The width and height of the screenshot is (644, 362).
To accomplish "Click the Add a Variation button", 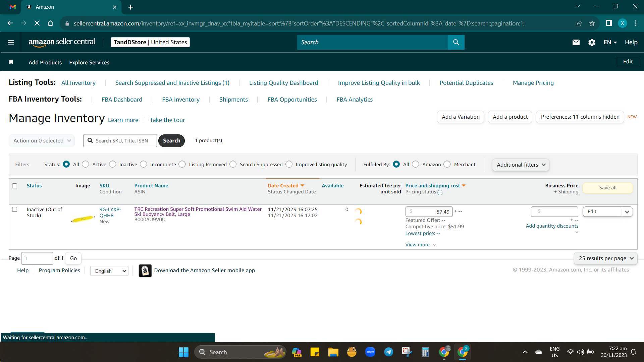I will 461,117.
